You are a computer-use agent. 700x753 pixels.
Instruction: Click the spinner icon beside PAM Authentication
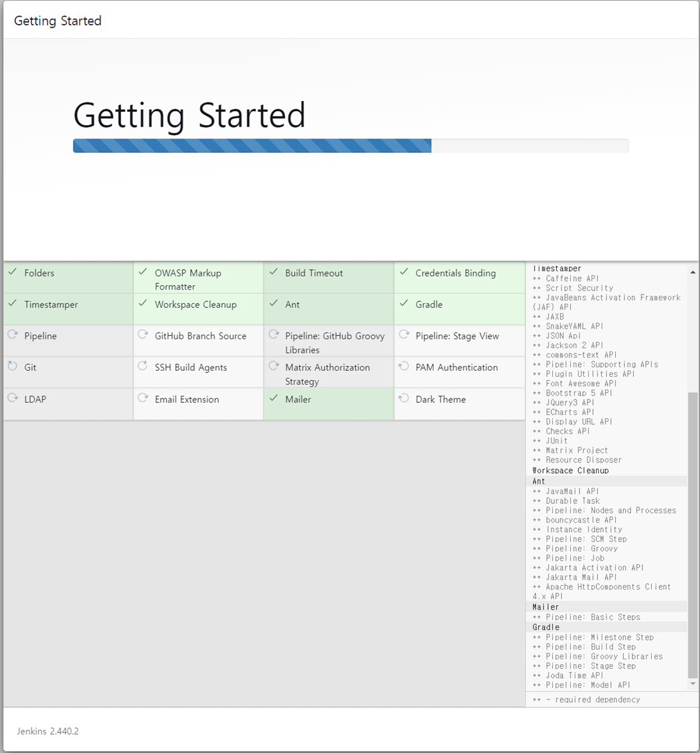pyautogui.click(x=404, y=366)
